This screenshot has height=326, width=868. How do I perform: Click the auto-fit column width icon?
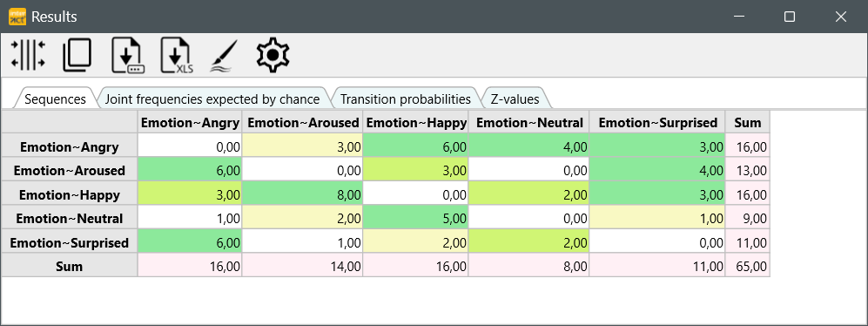[x=28, y=56]
